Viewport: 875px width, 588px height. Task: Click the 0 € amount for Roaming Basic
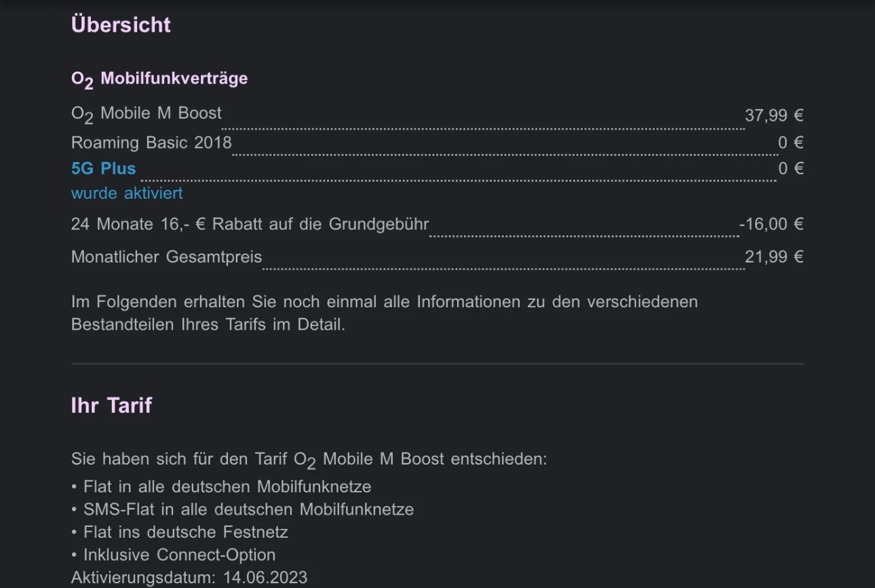coord(791,142)
